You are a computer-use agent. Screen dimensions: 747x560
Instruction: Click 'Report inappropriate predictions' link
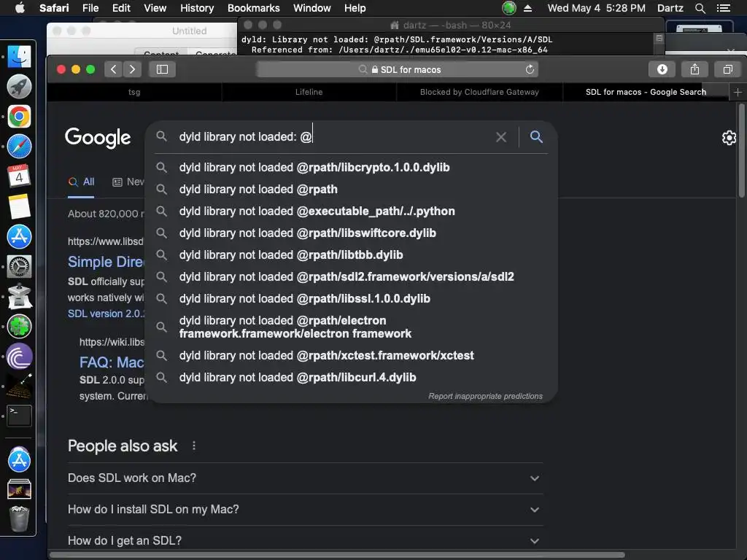click(x=485, y=396)
